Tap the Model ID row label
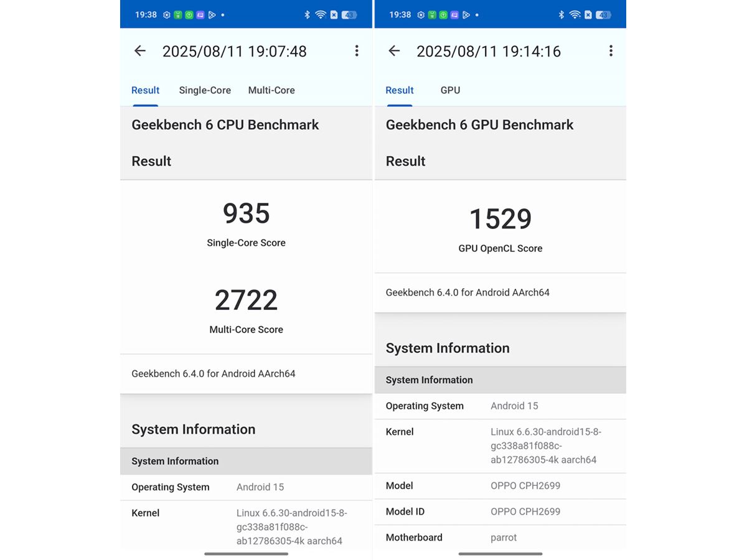Image resolution: width=747 pixels, height=560 pixels. tap(405, 511)
